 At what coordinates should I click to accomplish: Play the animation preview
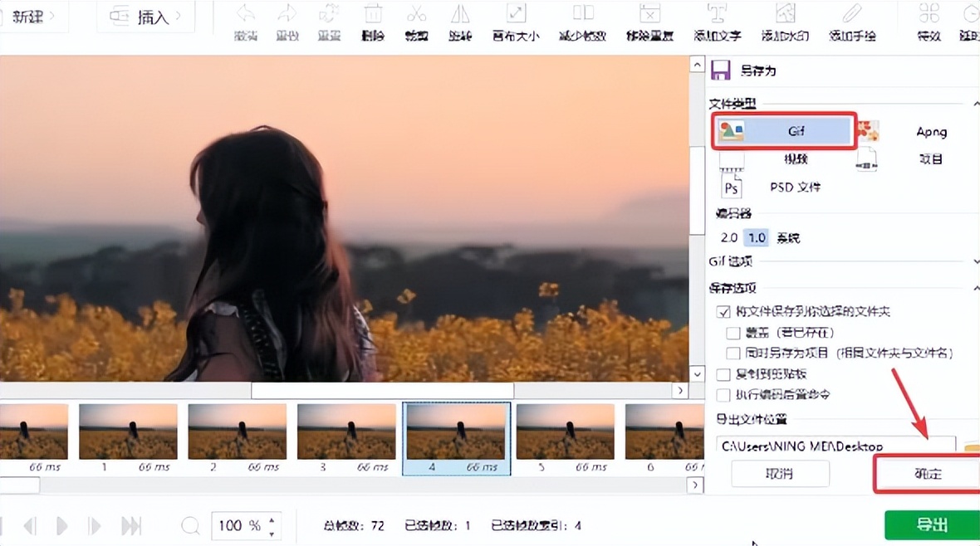61,526
